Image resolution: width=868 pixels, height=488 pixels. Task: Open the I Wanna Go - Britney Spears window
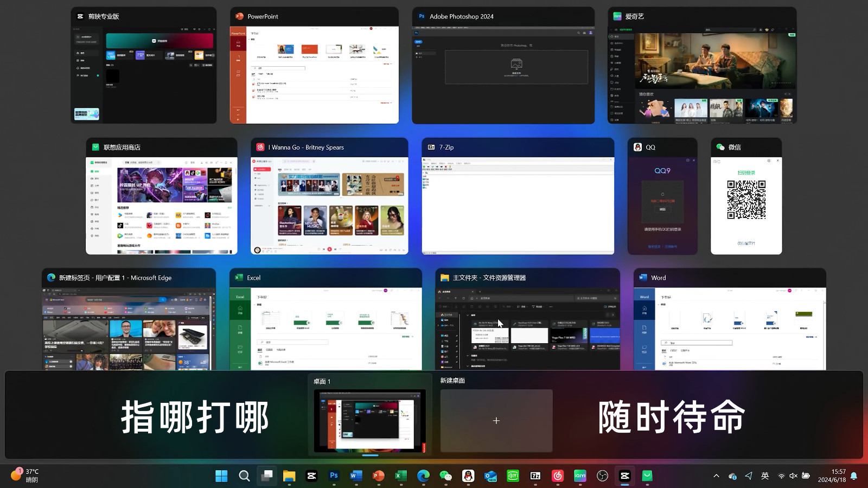(329, 196)
